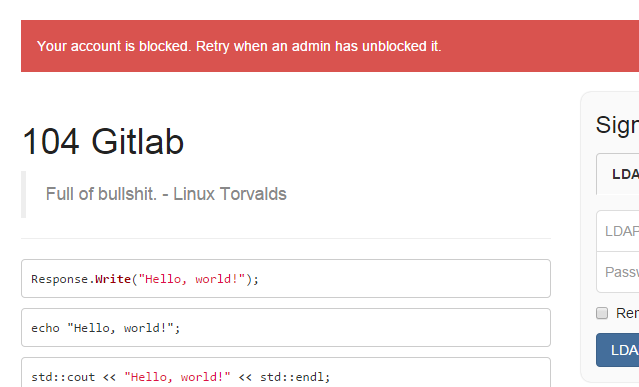Click the echo "Hello, world!" code block

coord(286,328)
